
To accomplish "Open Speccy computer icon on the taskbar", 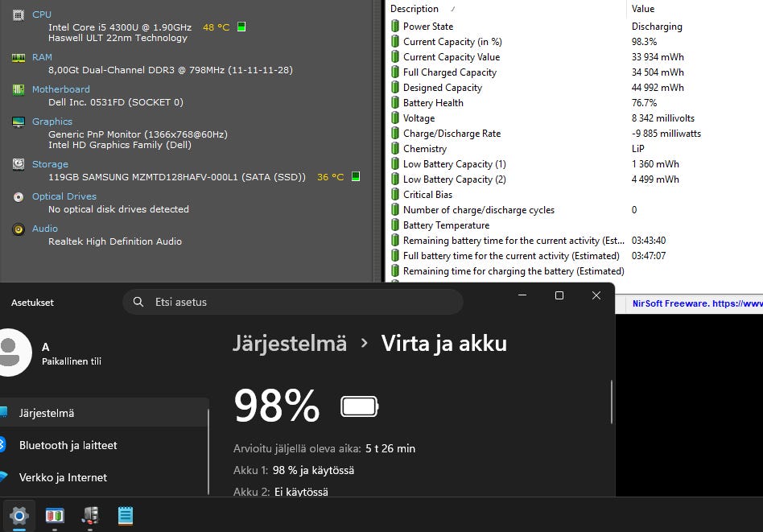I will pos(90,515).
